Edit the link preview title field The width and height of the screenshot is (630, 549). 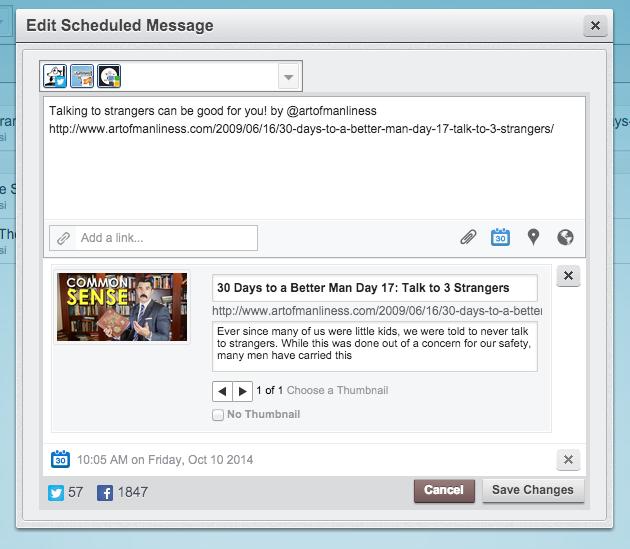point(374,288)
